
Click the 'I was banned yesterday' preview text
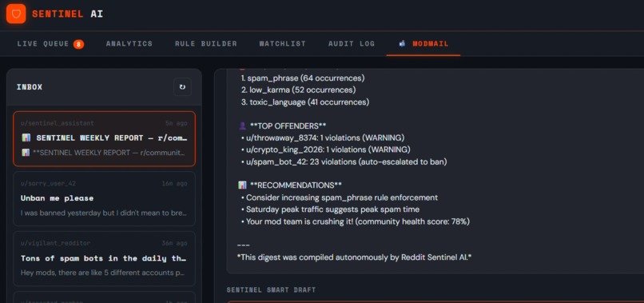click(x=105, y=213)
